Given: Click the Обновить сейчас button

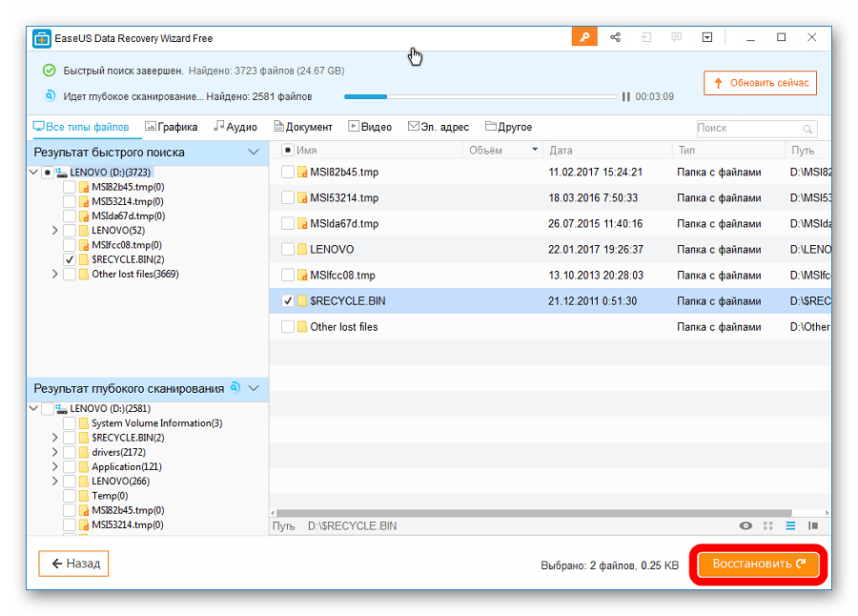Looking at the screenshot, I should [x=760, y=83].
